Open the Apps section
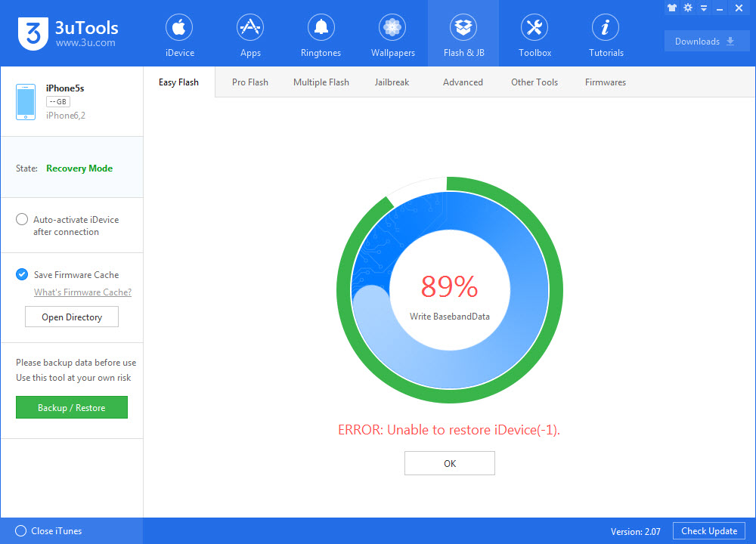Screen dimensions: 756x544 250,36
